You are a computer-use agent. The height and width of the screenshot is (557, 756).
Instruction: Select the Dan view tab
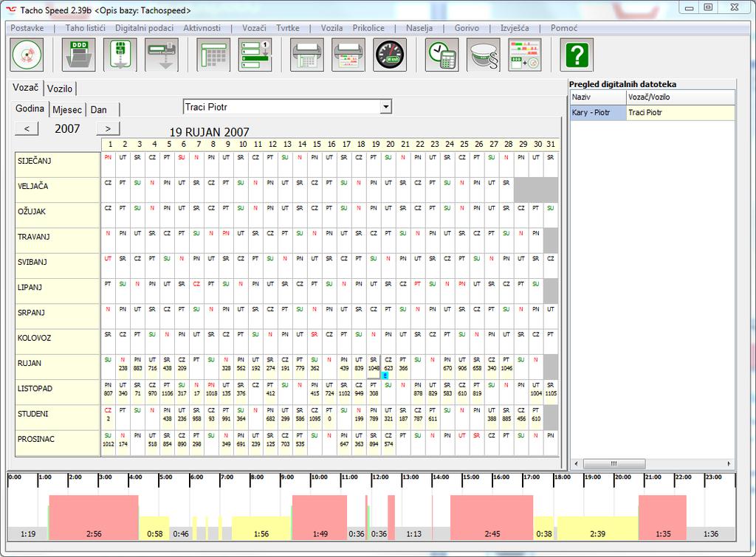pos(99,110)
